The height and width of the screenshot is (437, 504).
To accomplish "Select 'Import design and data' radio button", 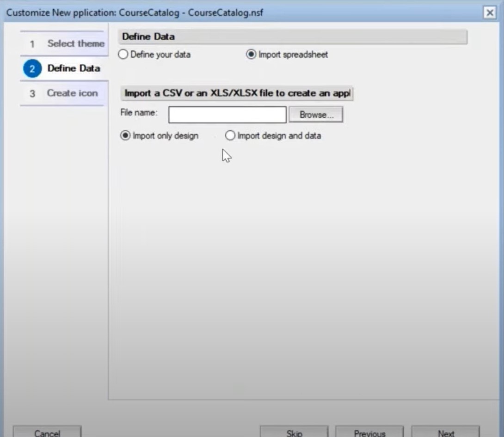I will (230, 136).
